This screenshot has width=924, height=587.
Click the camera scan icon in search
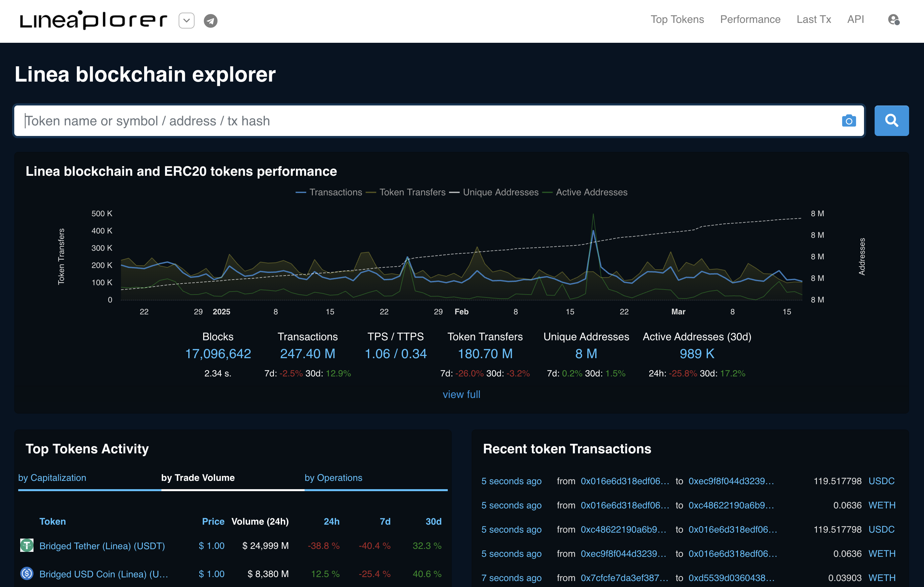(849, 121)
